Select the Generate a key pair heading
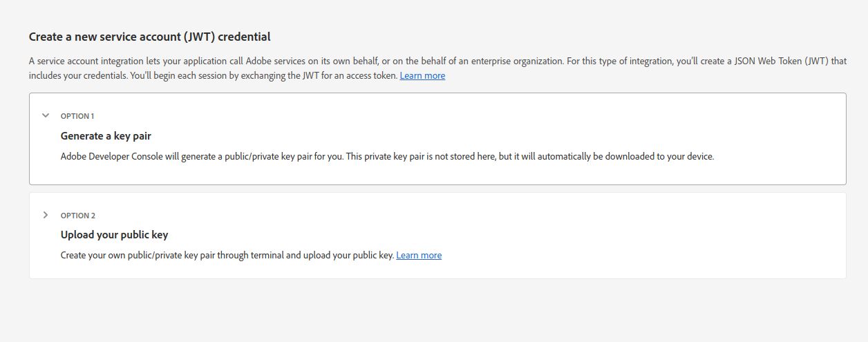Screen dimensions: 868x342 point(106,136)
